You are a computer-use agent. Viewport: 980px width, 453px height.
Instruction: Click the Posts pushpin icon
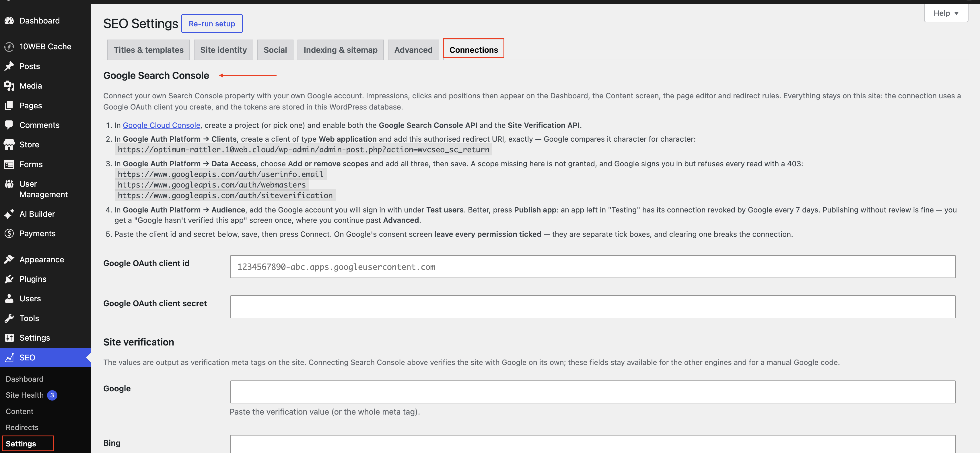coord(9,66)
